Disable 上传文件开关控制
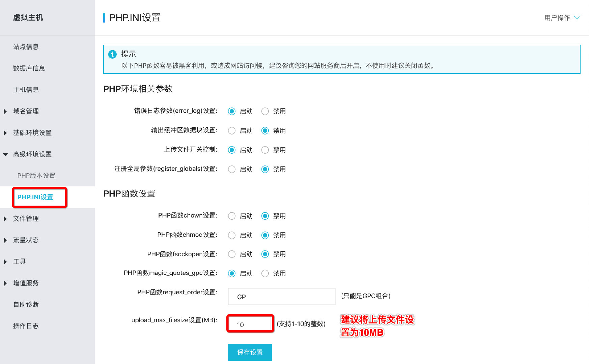 (265, 150)
